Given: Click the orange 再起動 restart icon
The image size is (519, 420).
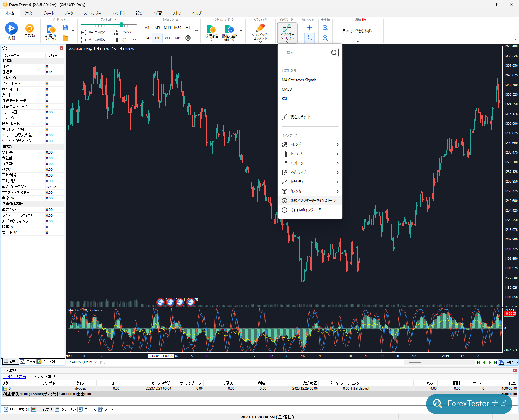Looking at the screenshot, I should [x=30, y=29].
